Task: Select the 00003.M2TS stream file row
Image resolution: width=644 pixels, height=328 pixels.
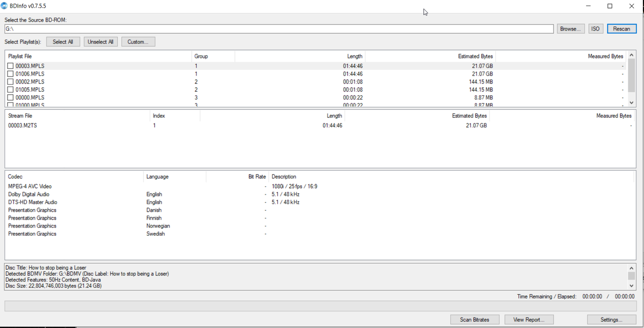Action: tap(320, 125)
